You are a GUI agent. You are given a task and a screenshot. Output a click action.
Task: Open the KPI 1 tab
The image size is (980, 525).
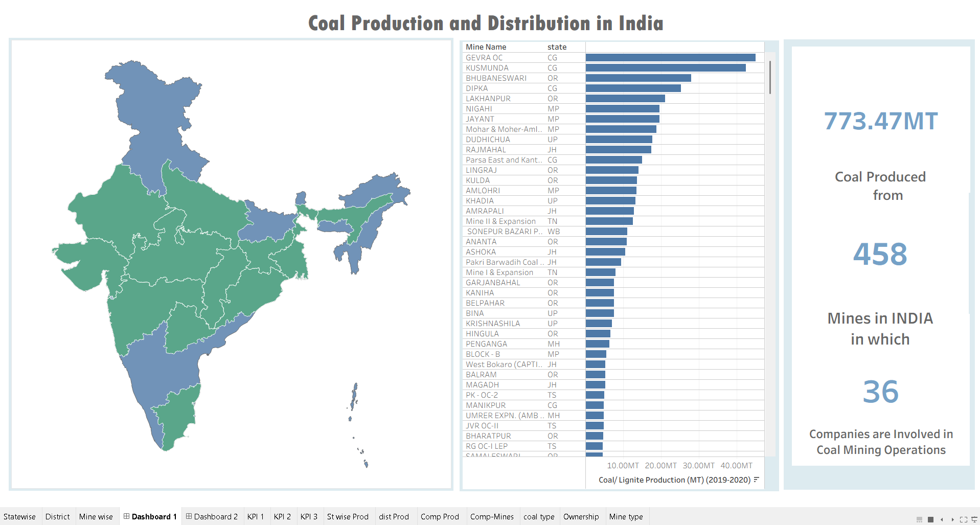tap(256, 516)
